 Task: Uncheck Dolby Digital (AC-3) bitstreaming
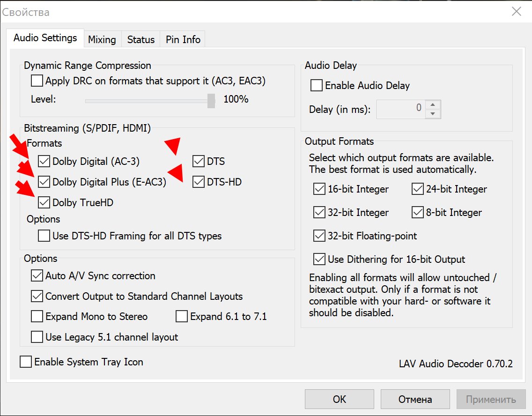44,162
